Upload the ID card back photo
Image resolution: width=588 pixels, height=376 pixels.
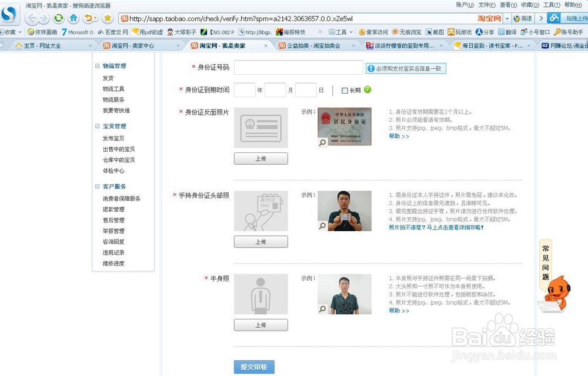tap(261, 159)
